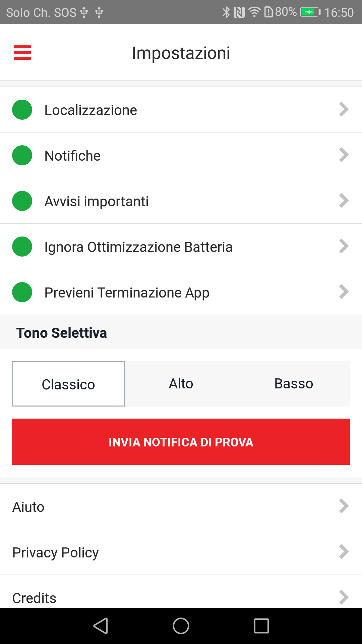Tap the green Ignora Ottimizzazione Batteria dot
Screen dimensions: 362x644
(x=22, y=247)
